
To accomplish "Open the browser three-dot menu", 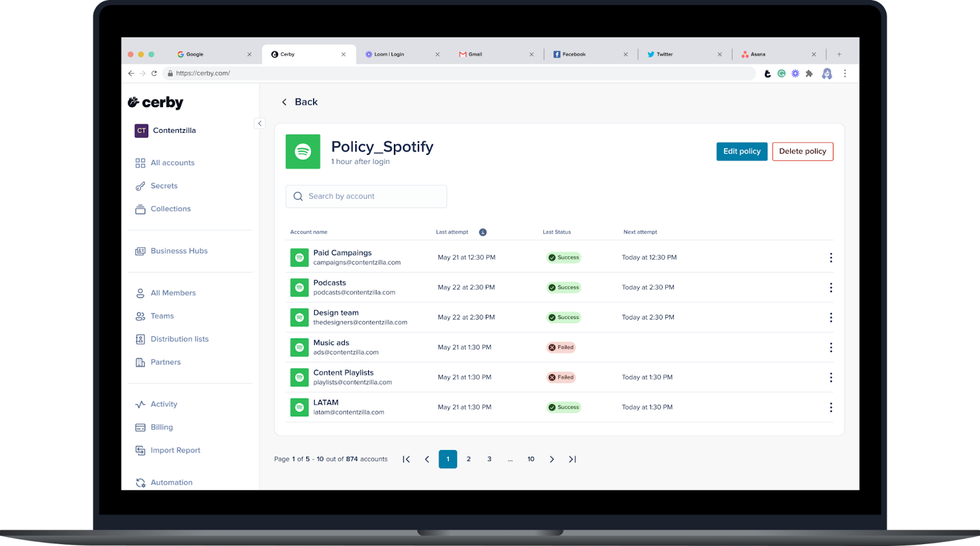I will [x=845, y=73].
